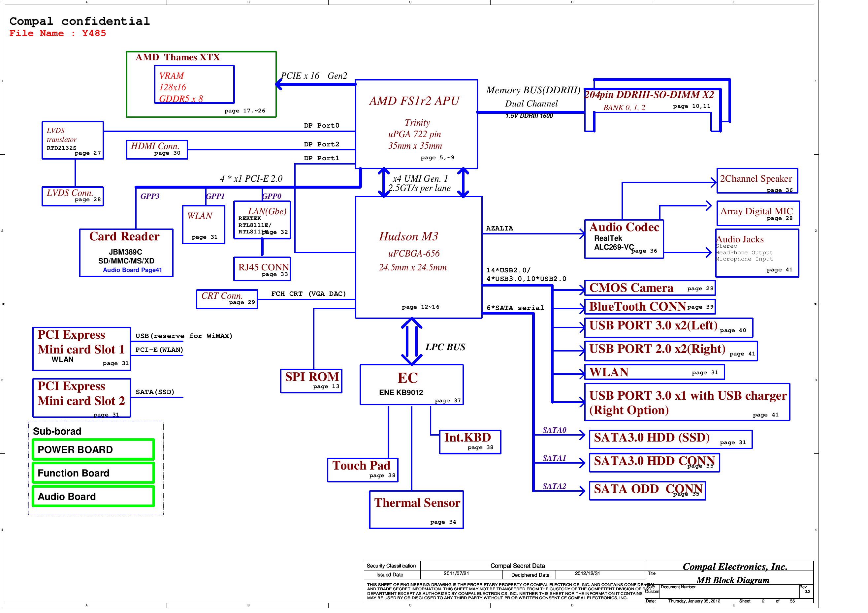
Task: Click the 'File Name : Y485' text
Action: [x=58, y=34]
